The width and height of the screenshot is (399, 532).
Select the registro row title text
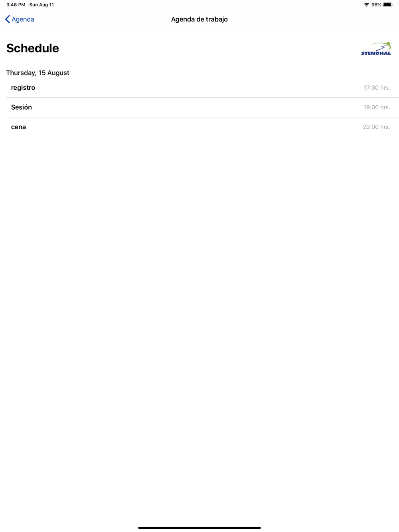(x=23, y=88)
